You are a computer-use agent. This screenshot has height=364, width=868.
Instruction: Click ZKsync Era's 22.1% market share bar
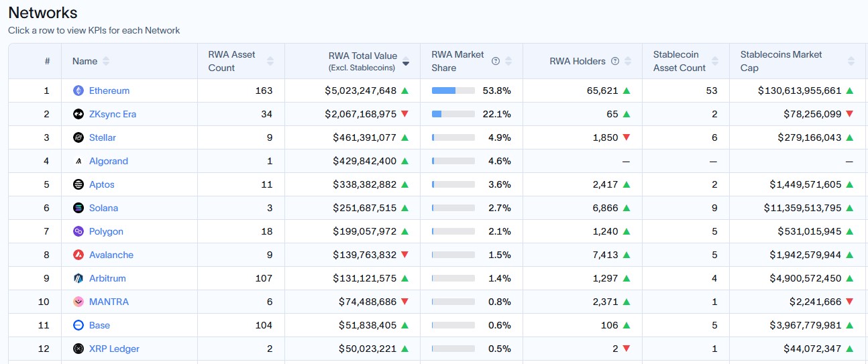pos(453,114)
